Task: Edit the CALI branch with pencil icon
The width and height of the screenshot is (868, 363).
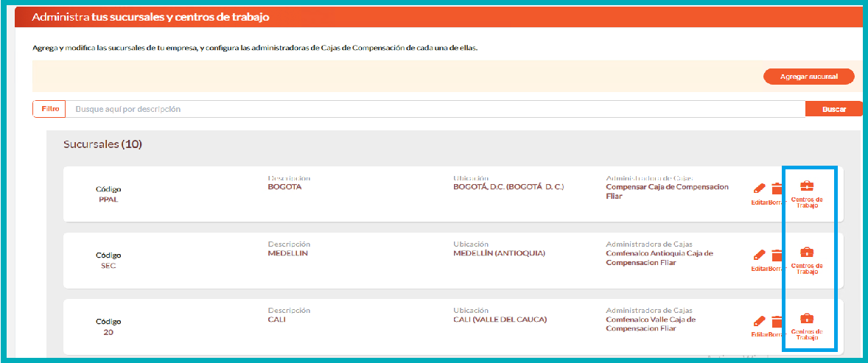Action: [759, 322]
